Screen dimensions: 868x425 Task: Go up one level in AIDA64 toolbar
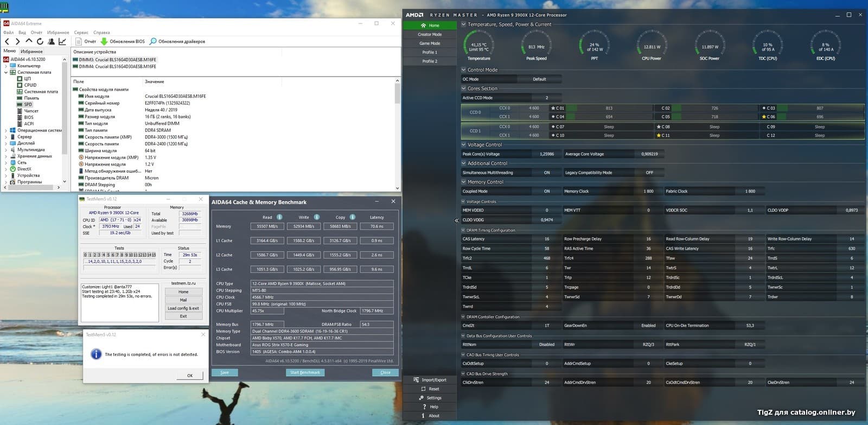point(29,41)
